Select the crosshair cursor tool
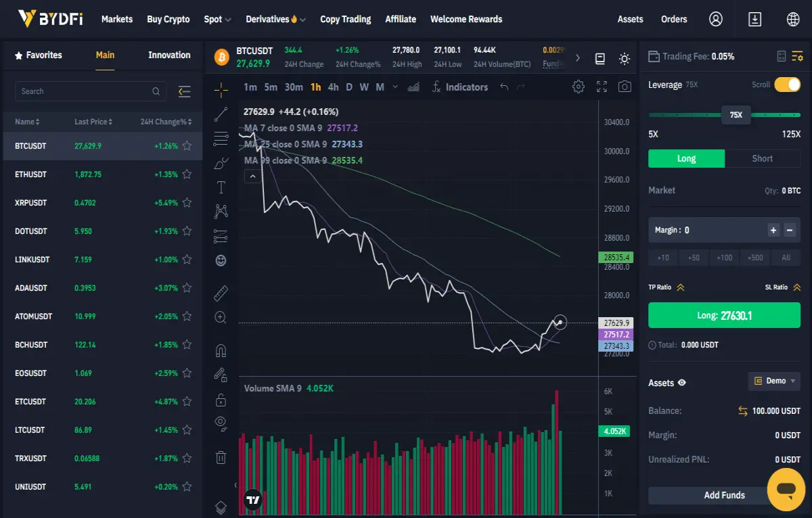 [x=221, y=90]
